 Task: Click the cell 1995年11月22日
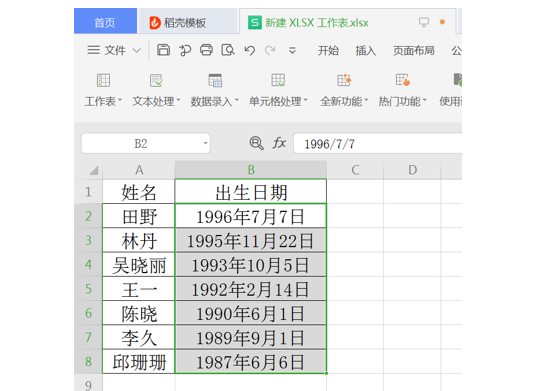click(251, 240)
